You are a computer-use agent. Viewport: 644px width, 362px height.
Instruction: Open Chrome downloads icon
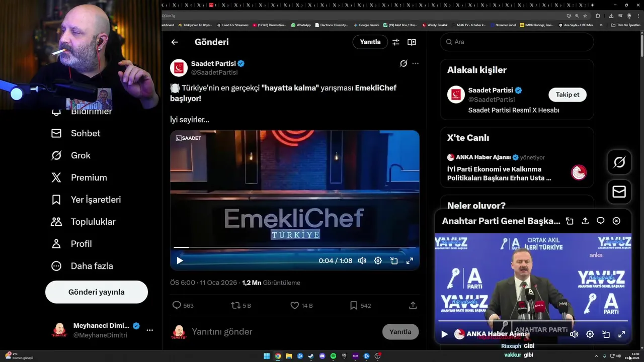pyautogui.click(x=611, y=16)
